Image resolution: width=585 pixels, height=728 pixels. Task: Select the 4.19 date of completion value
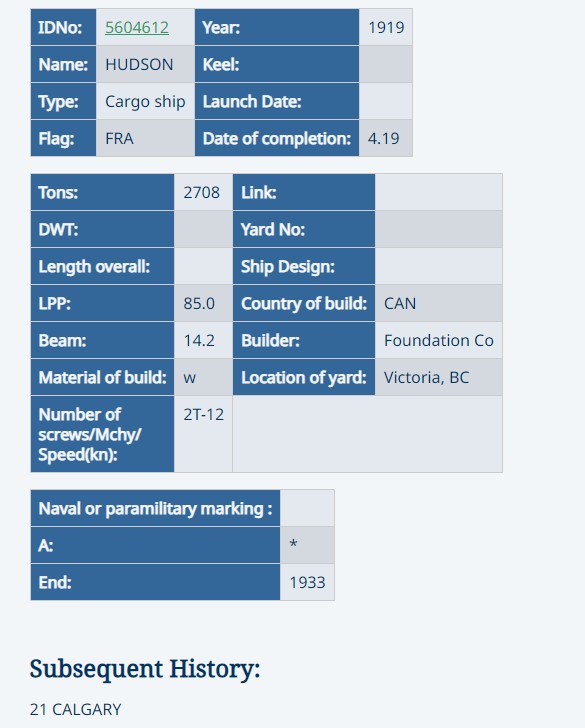384,138
